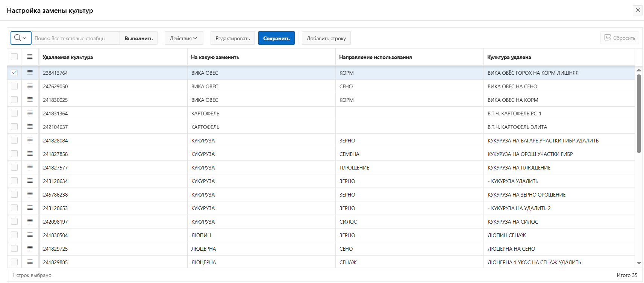Click the row menu icon for 245786238
Viewport: 644px width, 283px height.
(30, 194)
